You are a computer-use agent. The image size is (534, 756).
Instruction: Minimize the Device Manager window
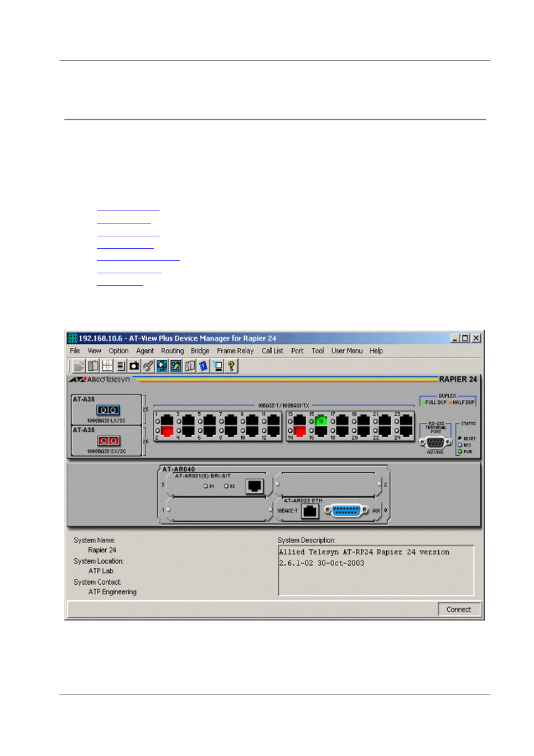[456, 338]
